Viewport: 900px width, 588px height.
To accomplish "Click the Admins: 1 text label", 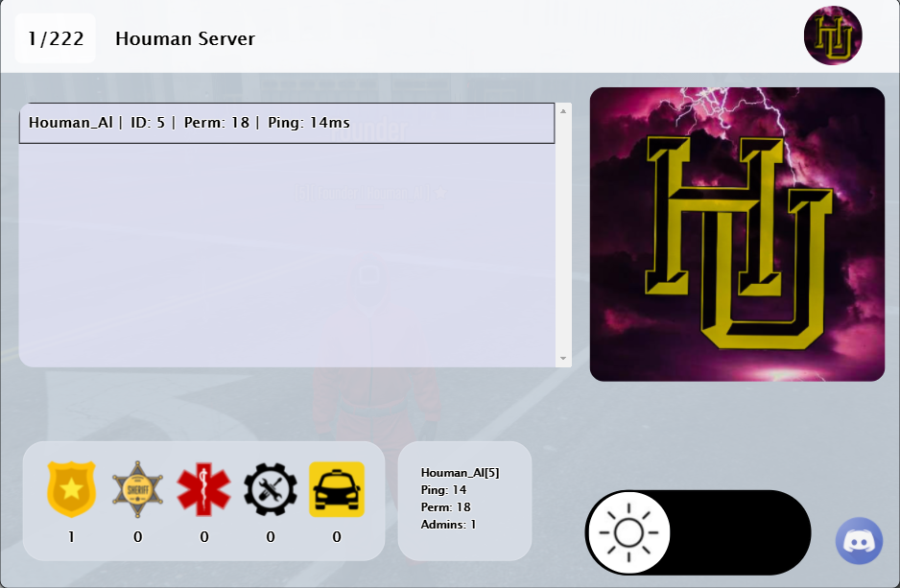I will click(x=447, y=525).
